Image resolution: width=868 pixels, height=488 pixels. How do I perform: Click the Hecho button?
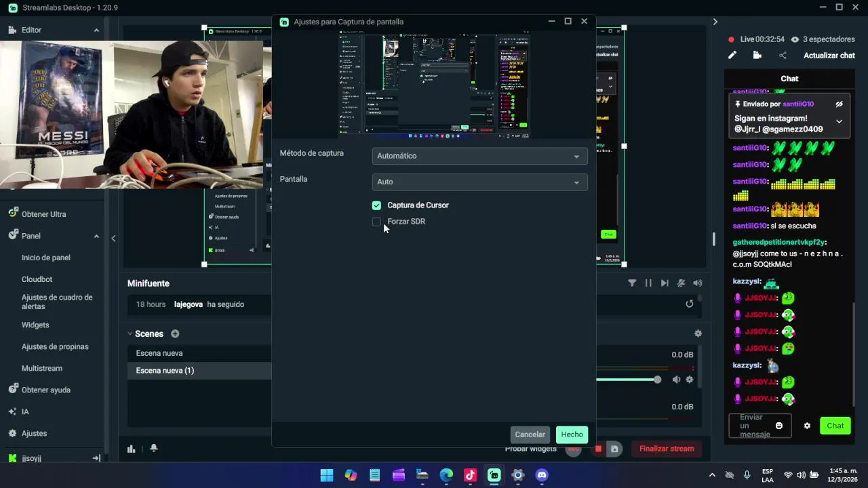(572, 434)
